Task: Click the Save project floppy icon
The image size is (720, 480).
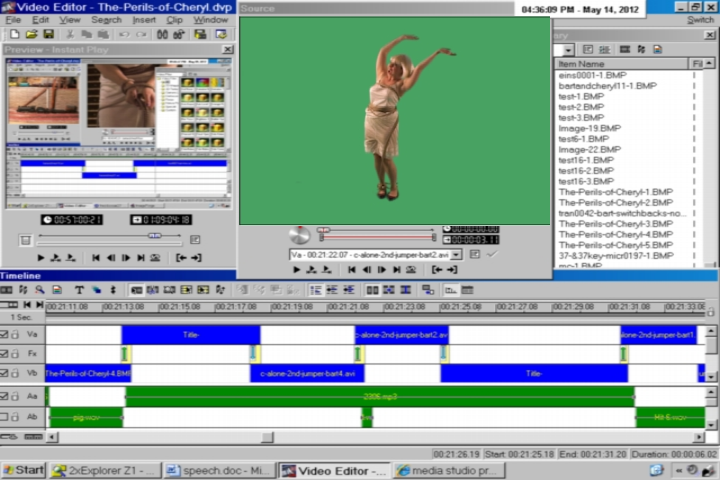Action: [x=48, y=34]
